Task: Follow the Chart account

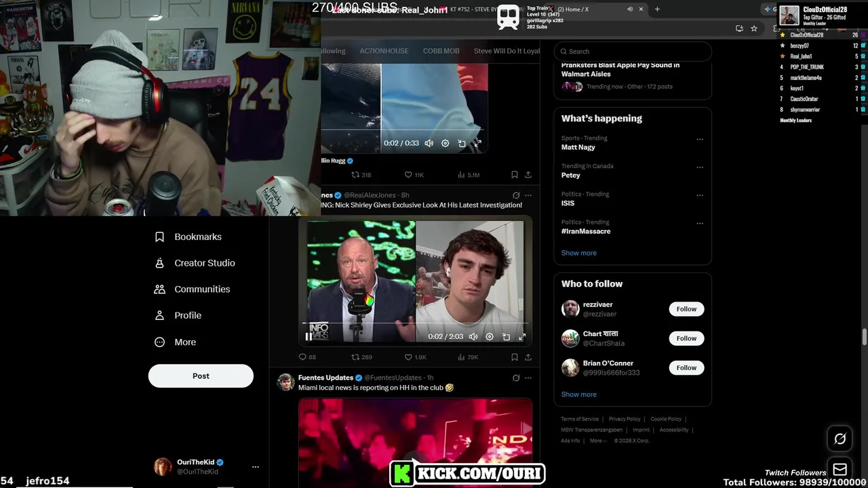Action: pos(686,338)
